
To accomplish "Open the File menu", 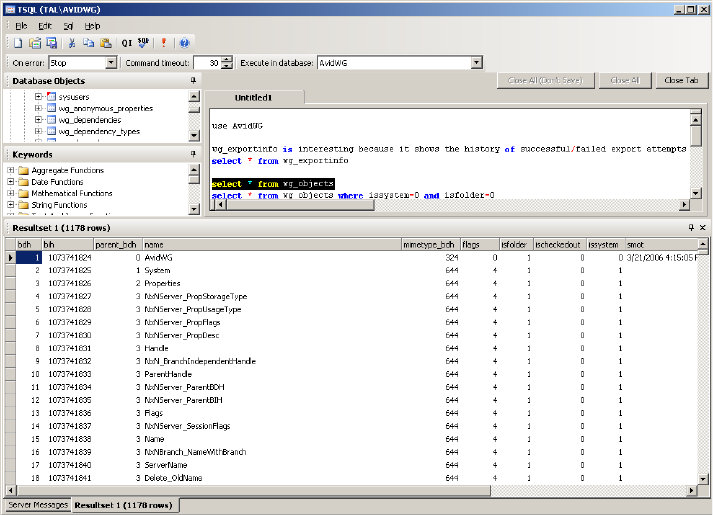I will (x=21, y=26).
